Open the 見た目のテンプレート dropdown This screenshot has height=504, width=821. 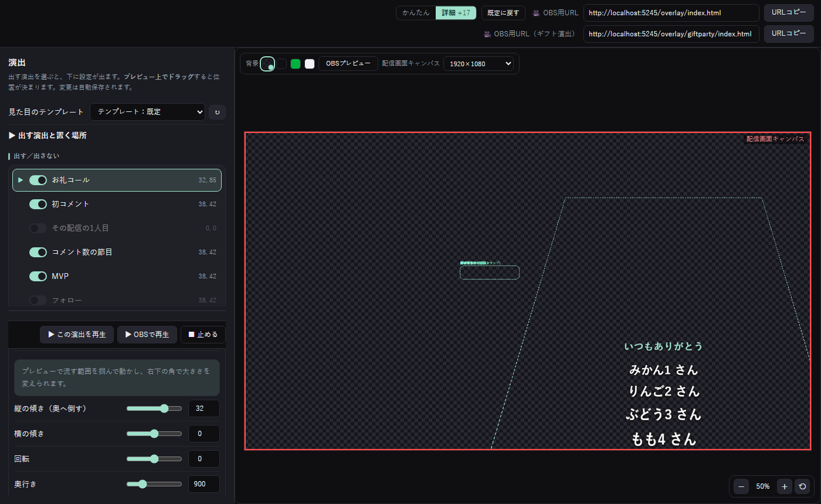(147, 112)
